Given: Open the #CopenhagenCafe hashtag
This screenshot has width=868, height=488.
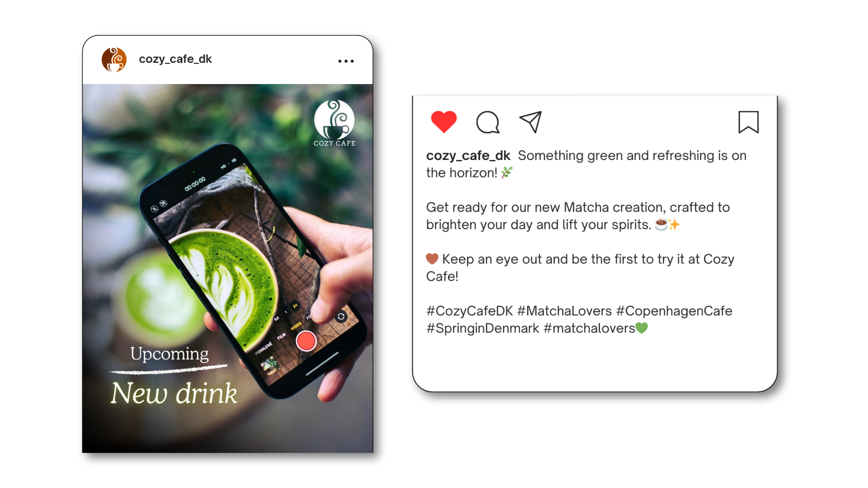Looking at the screenshot, I should (674, 311).
